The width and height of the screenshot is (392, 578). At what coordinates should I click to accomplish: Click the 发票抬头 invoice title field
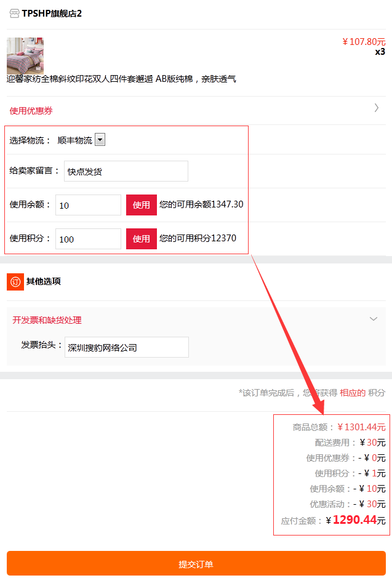tap(126, 347)
